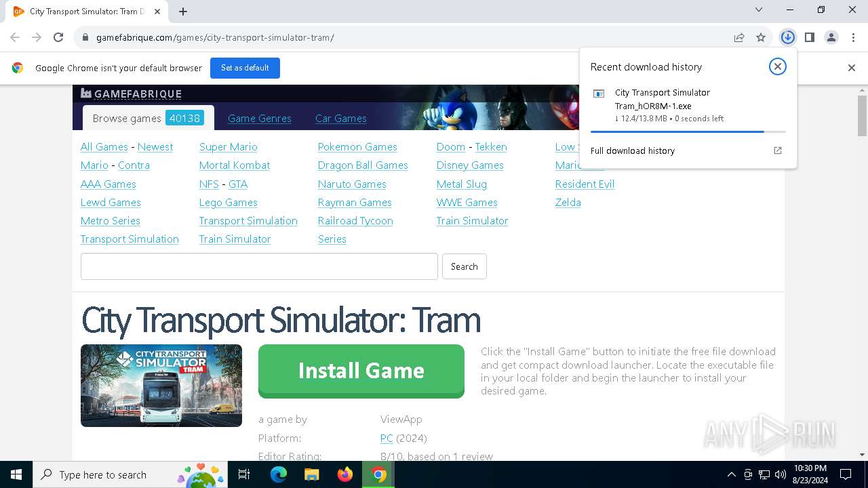
Task: Click the download progress bar
Action: pos(688,131)
